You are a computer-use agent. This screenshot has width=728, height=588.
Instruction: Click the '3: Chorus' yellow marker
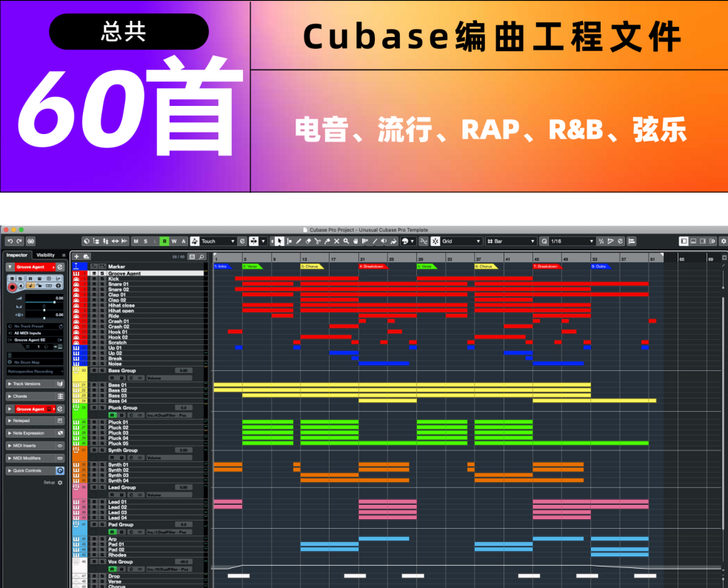[x=312, y=267]
